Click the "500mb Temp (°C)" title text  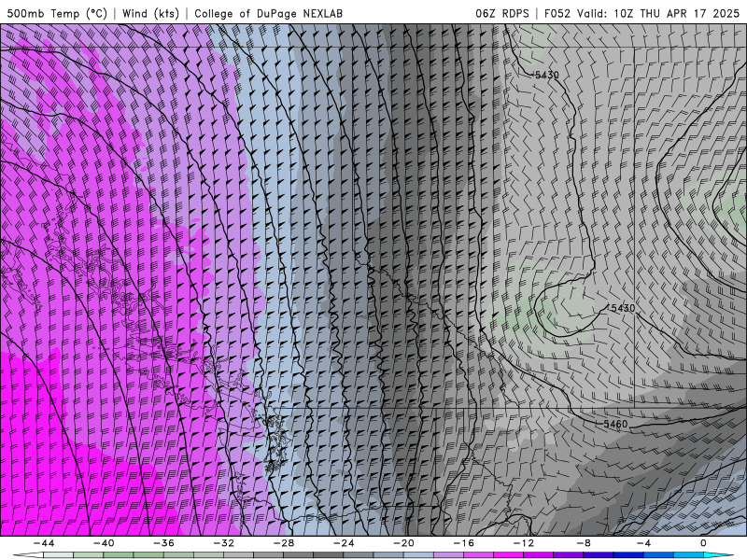tap(57, 13)
